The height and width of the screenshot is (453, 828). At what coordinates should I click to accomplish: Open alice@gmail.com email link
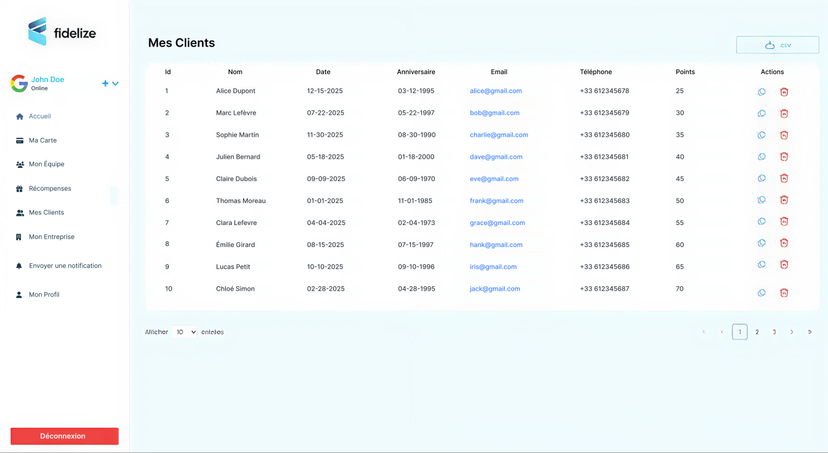[x=496, y=91]
